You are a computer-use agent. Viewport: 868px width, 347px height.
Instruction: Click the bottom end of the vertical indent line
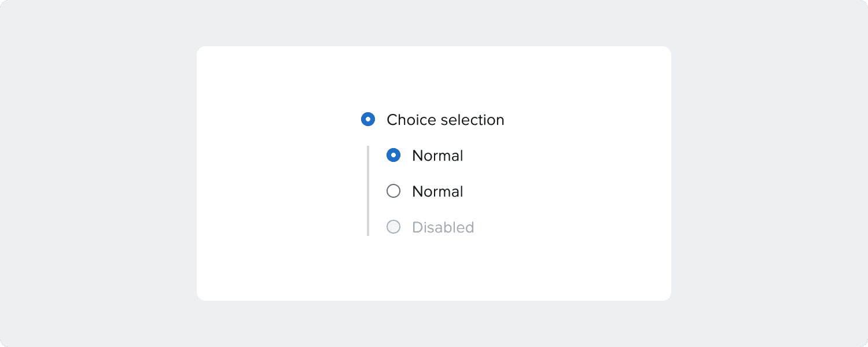tap(368, 234)
